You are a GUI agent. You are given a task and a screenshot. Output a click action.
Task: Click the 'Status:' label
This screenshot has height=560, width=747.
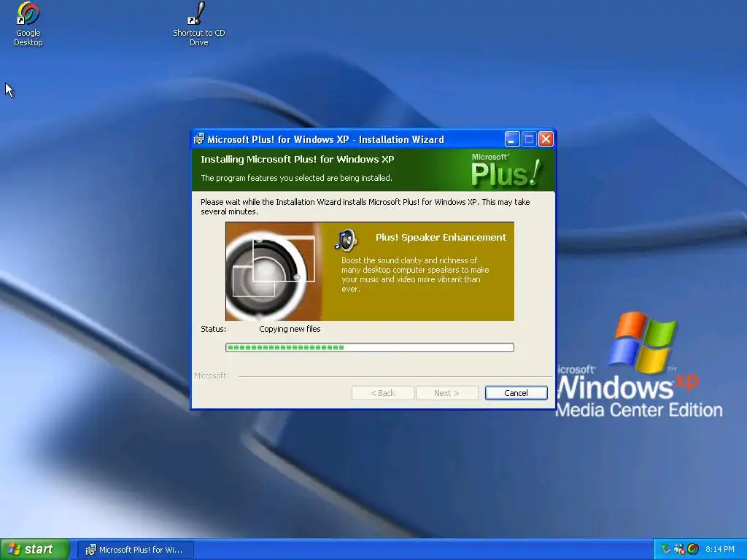click(x=214, y=329)
